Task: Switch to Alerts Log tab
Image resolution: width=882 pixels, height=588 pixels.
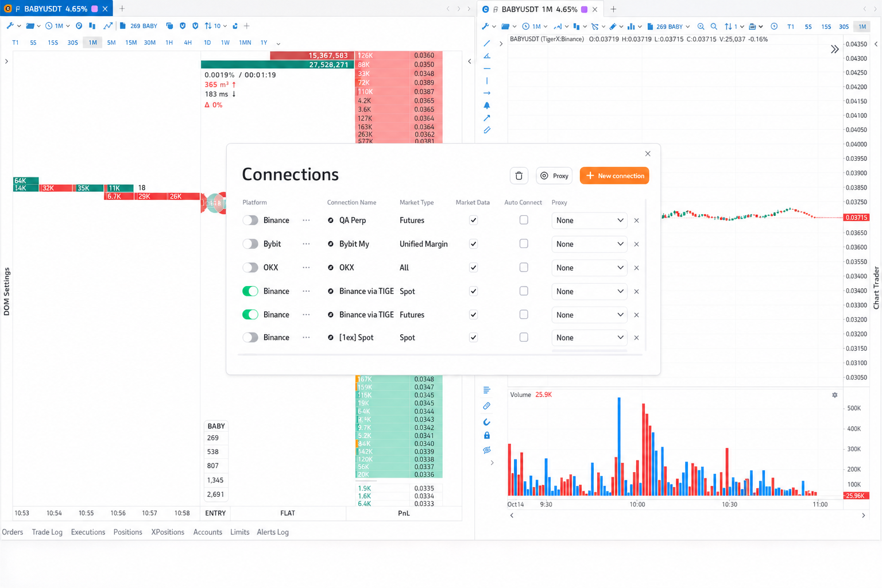Action: point(273,532)
